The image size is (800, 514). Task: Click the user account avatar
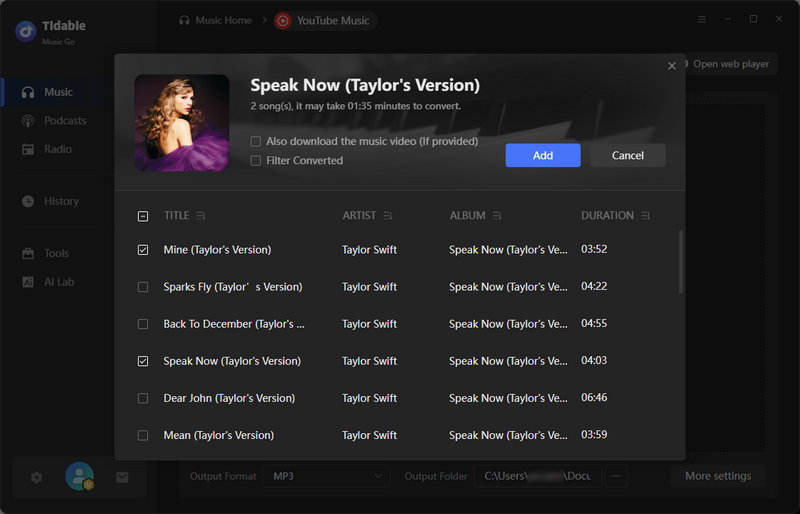pos(80,477)
